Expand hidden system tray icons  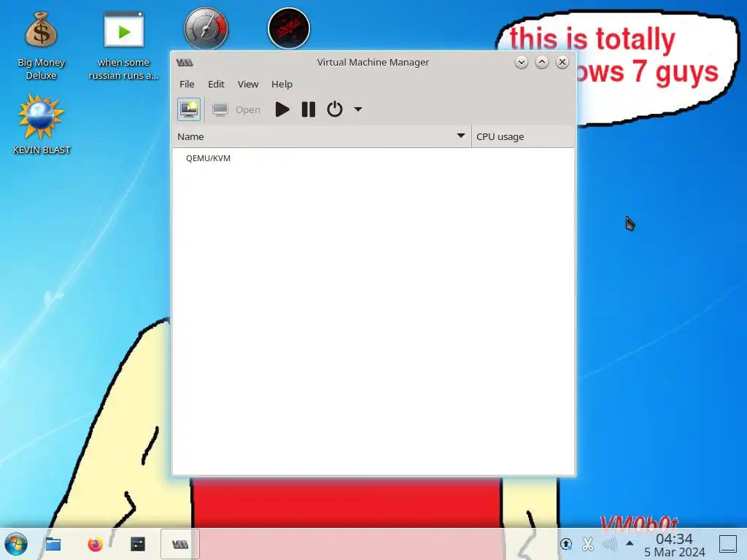[630, 543]
